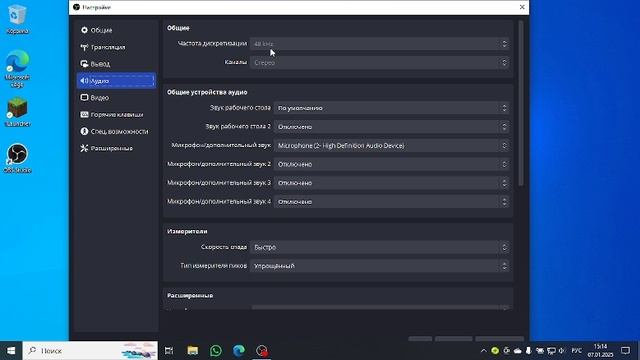640x360 pixels.
Task: Click the Измерители section heading
Action: pyautogui.click(x=187, y=231)
